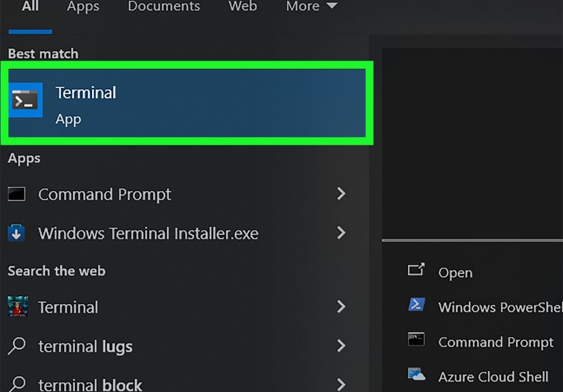Expand the terminal lugs chevron
The height and width of the screenshot is (392, 563).
341,346
